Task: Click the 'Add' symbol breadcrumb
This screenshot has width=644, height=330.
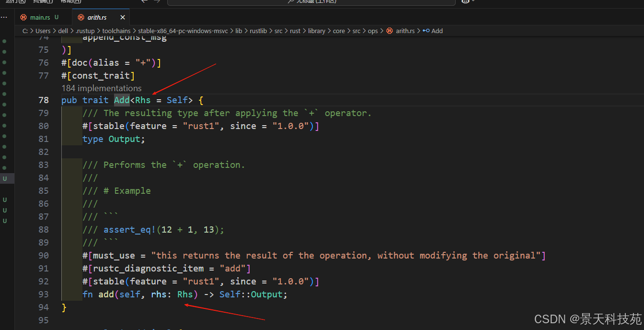Action: coord(437,31)
